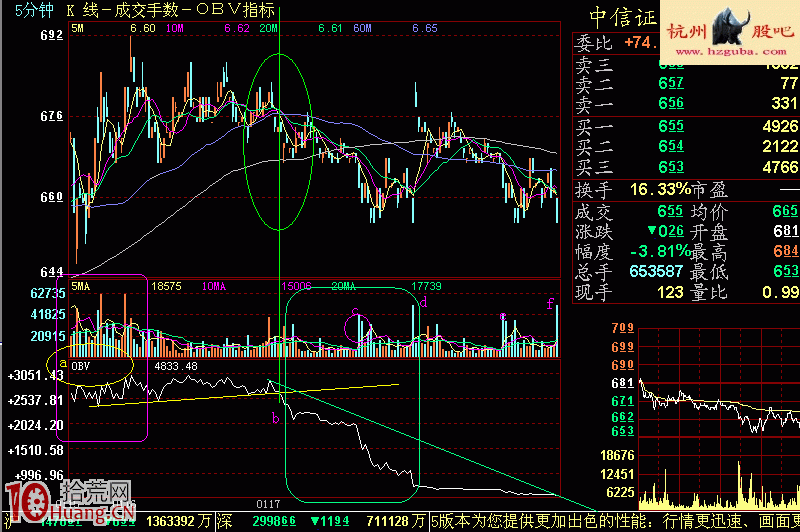Click the 299866 index value in the status bar
This screenshot has width=800, height=532.
tap(274, 522)
